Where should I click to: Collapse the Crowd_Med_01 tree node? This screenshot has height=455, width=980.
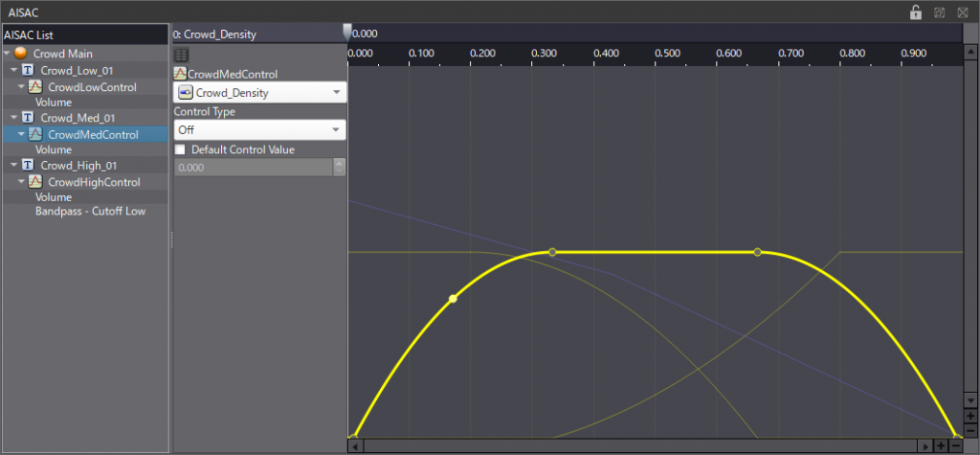click(x=13, y=118)
